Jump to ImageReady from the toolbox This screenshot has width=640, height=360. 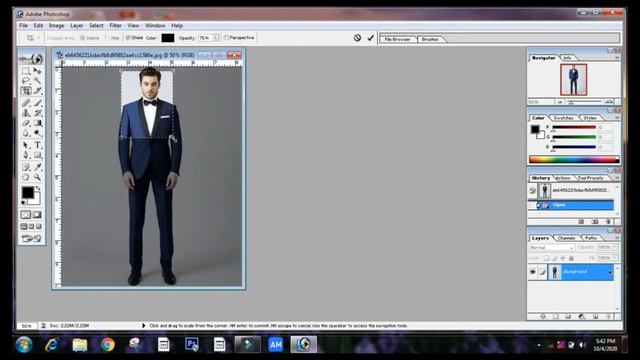point(31,238)
